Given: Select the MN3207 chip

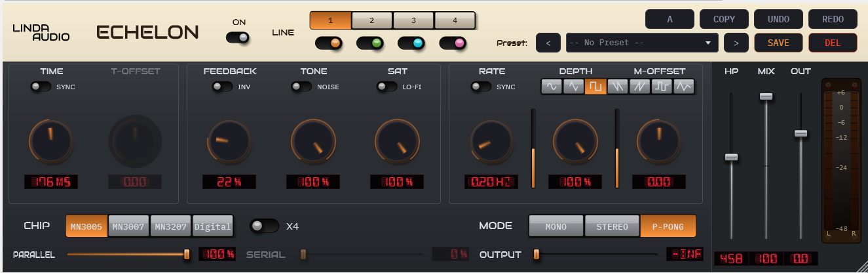Looking at the screenshot, I should (170, 226).
